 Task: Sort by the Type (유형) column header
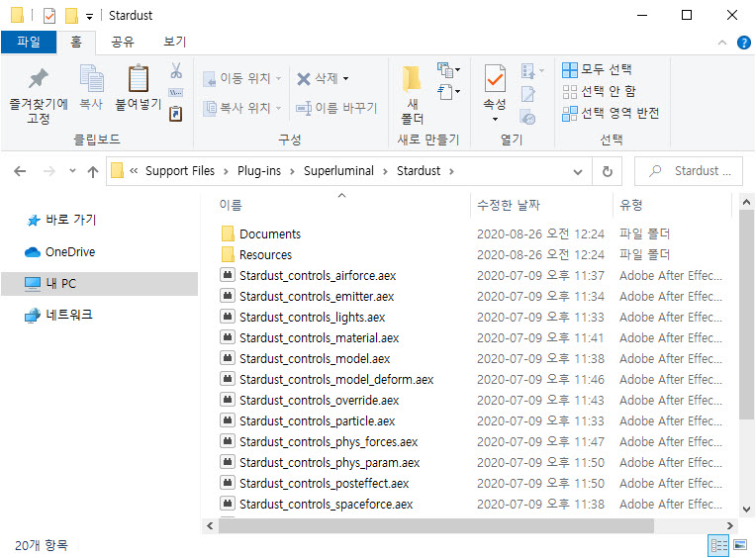coord(630,205)
